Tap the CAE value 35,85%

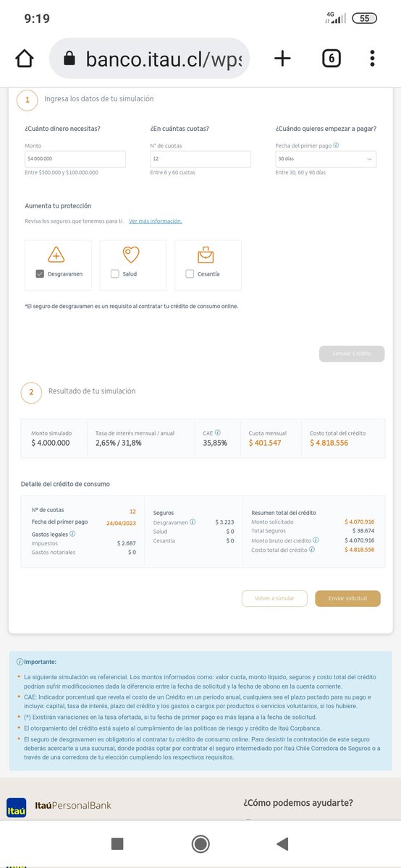click(215, 443)
